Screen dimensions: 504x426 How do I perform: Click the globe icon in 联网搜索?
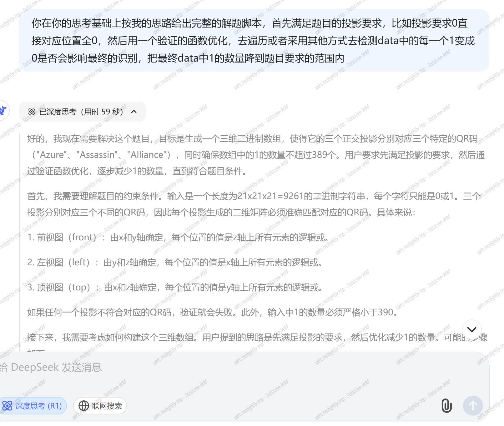(83, 406)
